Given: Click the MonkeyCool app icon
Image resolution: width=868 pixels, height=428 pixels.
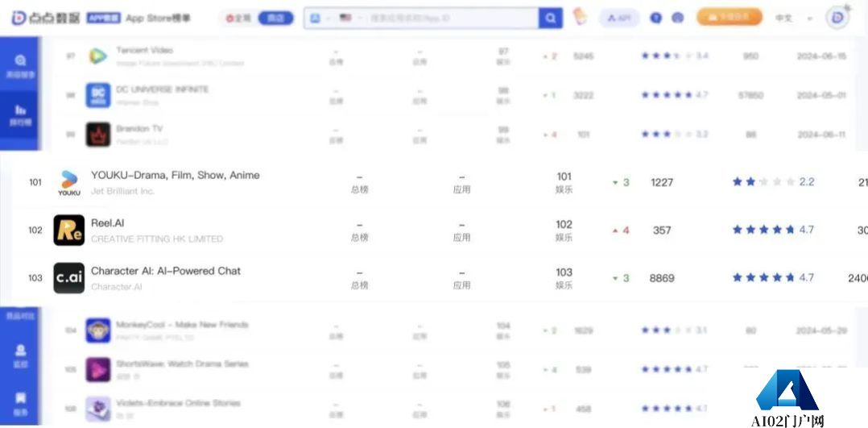Looking at the screenshot, I should click(x=98, y=330).
